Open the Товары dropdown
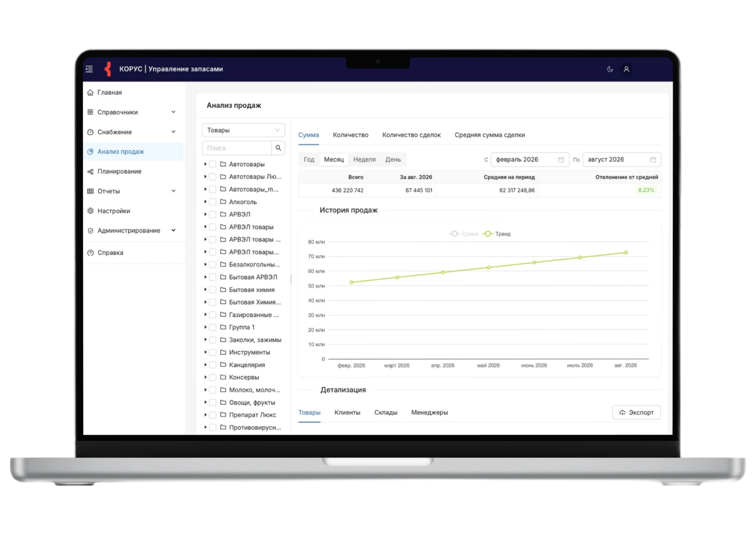The image size is (756, 534). point(243,130)
